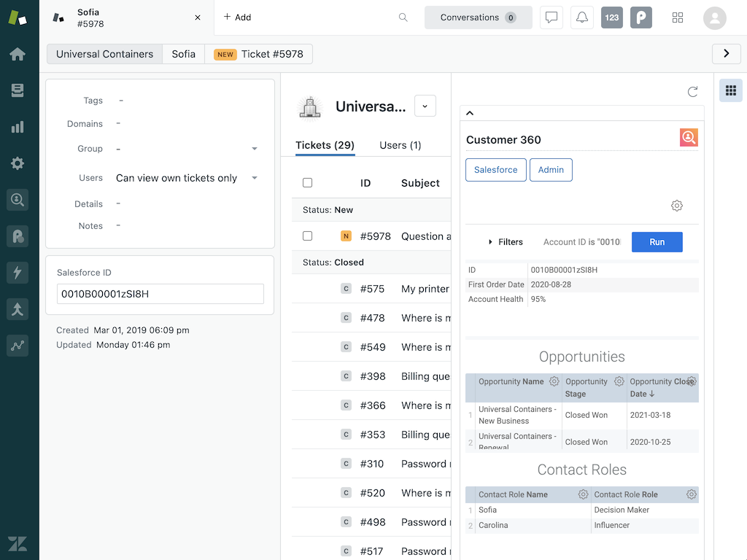This screenshot has width=747, height=560.
Task: Click the notifications bell icon
Action: [x=581, y=17]
